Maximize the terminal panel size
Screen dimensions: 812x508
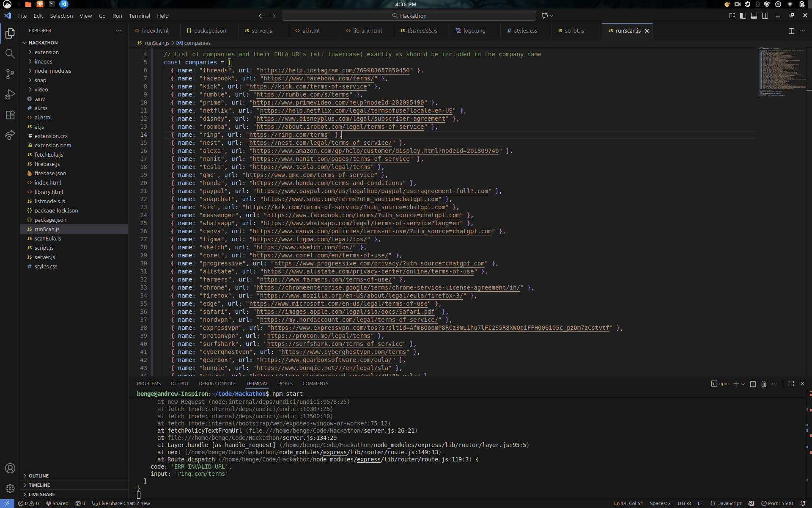click(x=791, y=384)
